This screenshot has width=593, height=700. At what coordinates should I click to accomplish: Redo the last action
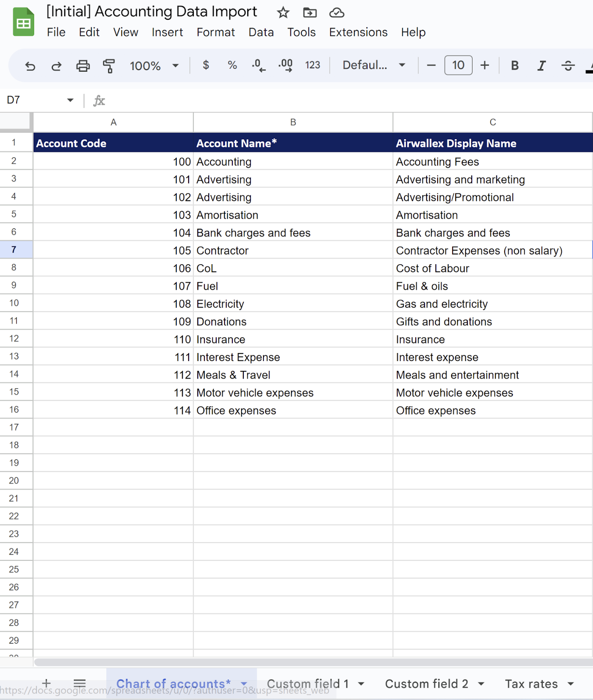56,66
